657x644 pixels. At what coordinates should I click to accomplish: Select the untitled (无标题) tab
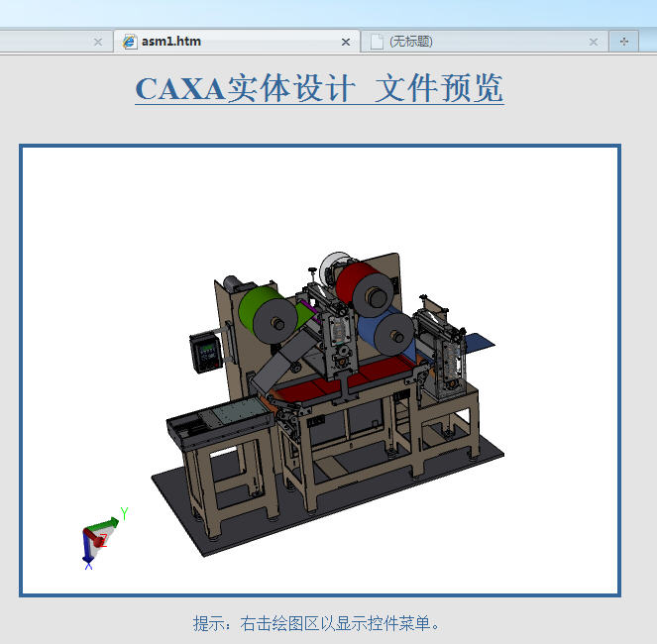point(485,42)
